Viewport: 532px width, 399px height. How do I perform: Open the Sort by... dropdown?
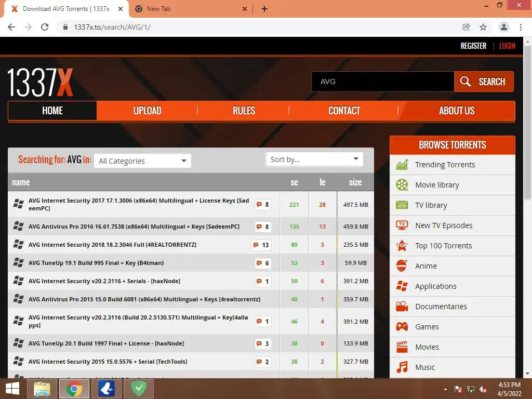(314, 159)
